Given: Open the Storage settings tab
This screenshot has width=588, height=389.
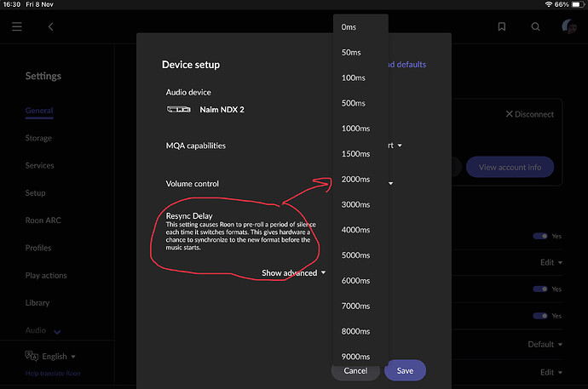Looking at the screenshot, I should click(x=38, y=138).
